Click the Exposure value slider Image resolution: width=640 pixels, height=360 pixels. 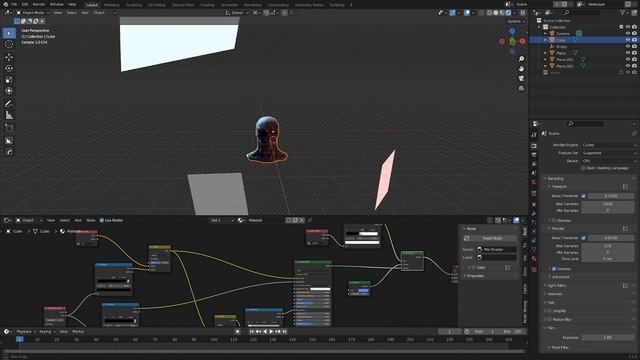pos(607,338)
